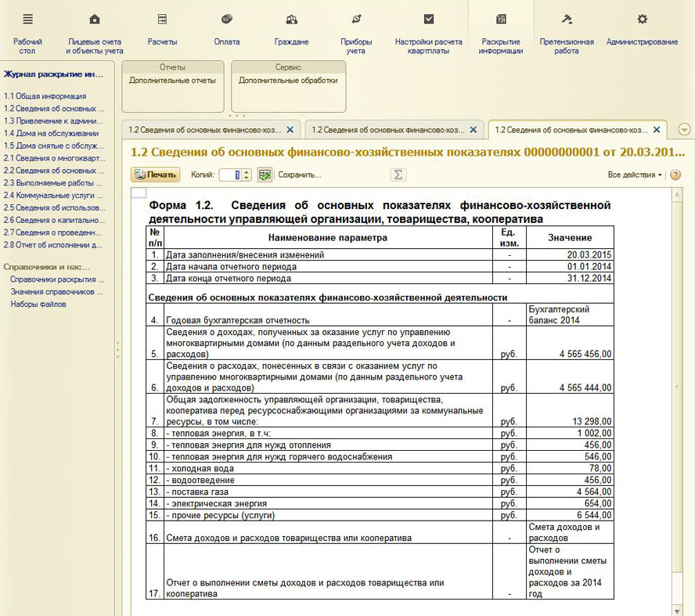Select row - поставка газа

(x=380, y=492)
